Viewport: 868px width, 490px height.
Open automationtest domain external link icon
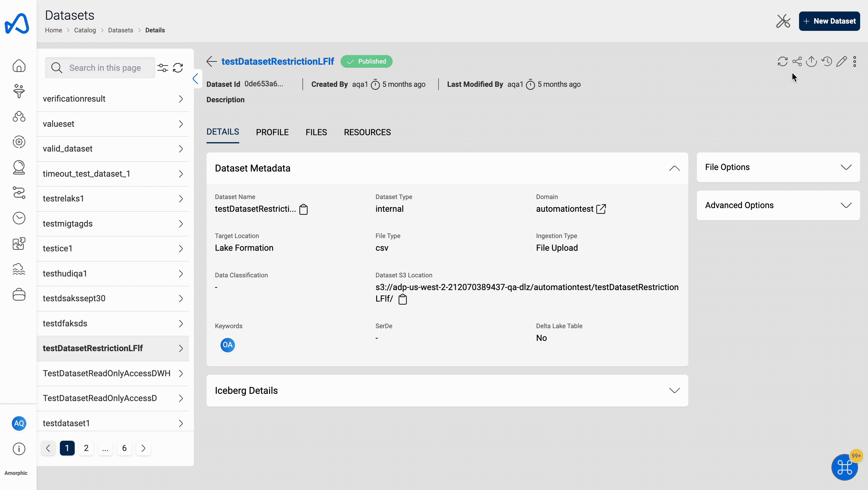point(601,209)
